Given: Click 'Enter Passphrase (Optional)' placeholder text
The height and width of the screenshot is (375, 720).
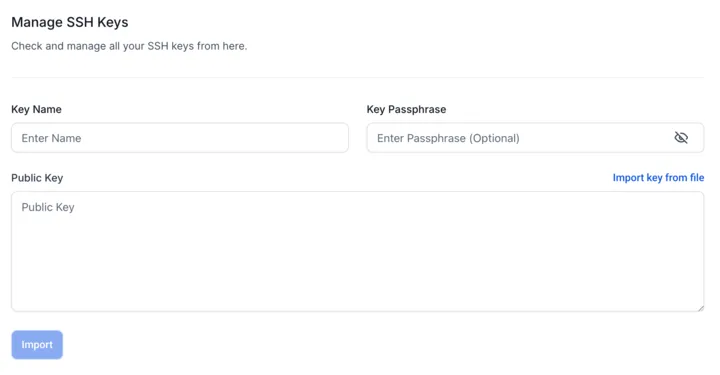Looking at the screenshot, I should point(448,138).
